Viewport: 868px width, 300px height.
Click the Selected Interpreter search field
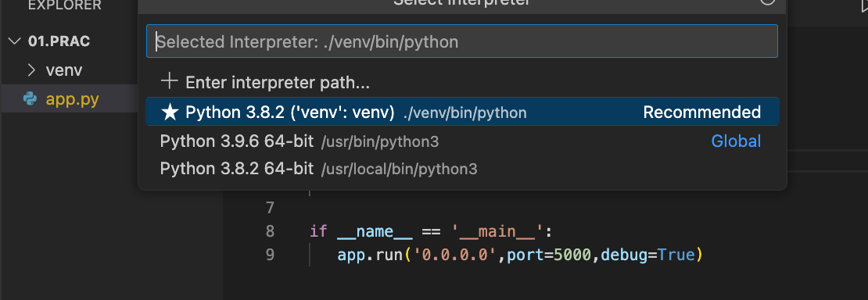[x=461, y=41]
